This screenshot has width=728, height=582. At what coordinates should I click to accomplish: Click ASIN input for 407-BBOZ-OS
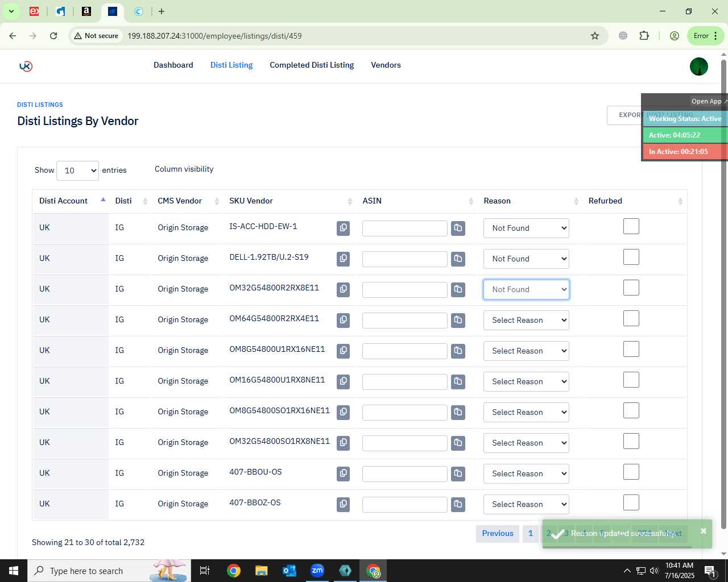tap(405, 505)
